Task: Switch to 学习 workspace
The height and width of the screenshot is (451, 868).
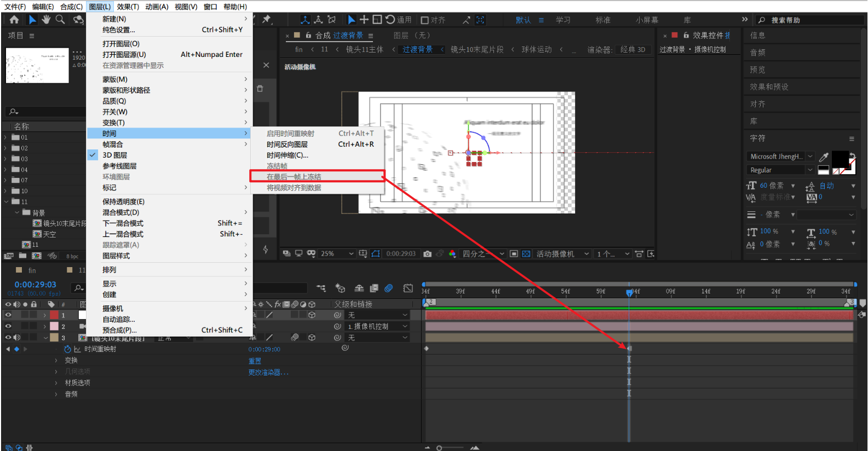Action: click(x=563, y=20)
